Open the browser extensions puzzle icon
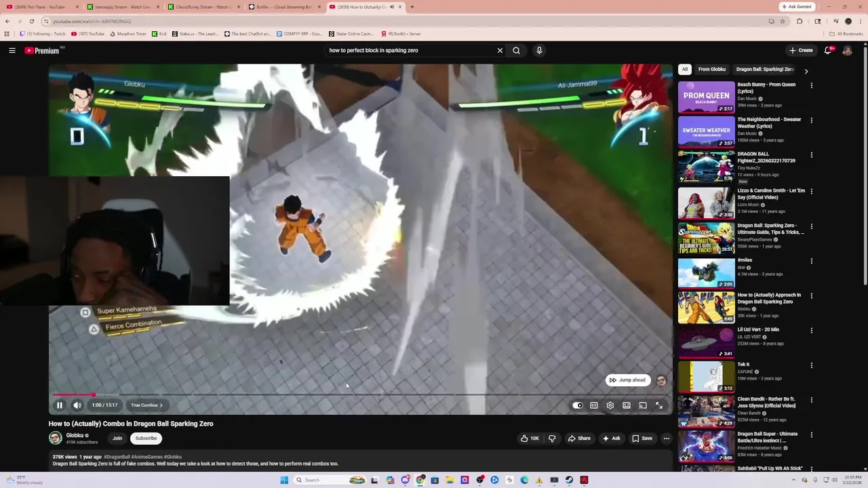The image size is (868, 488). tap(800, 21)
